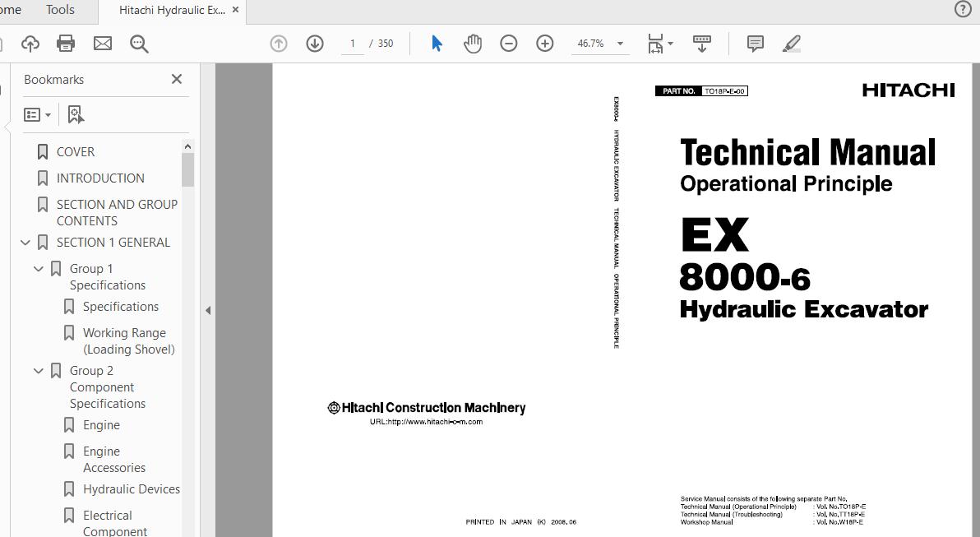The width and height of the screenshot is (980, 537).
Task: Switch to Hitachi Hydraulic Ex... document tab
Action: coord(172,10)
